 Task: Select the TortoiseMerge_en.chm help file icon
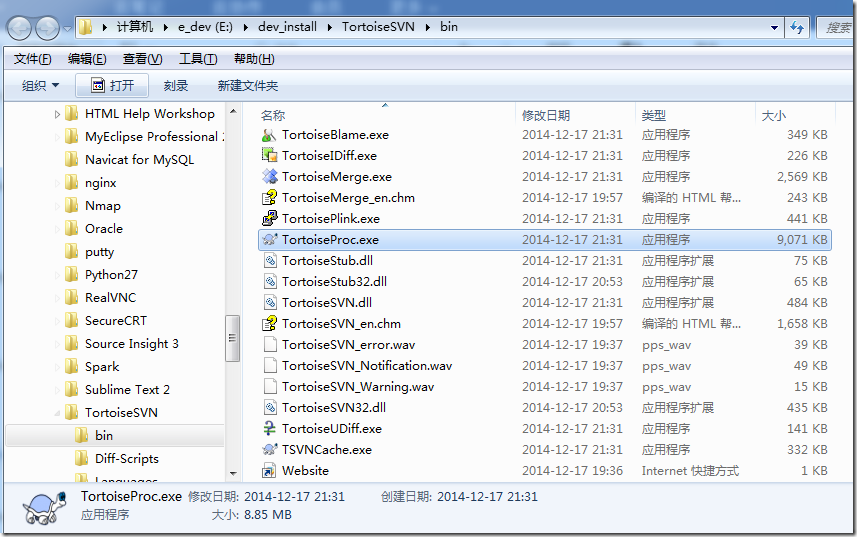click(x=269, y=198)
